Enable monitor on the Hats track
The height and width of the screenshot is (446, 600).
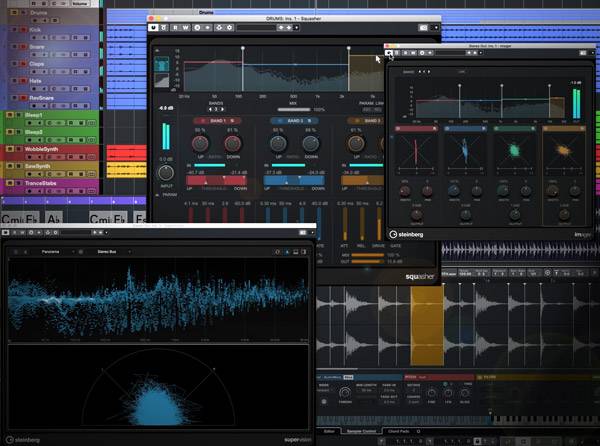point(44,89)
